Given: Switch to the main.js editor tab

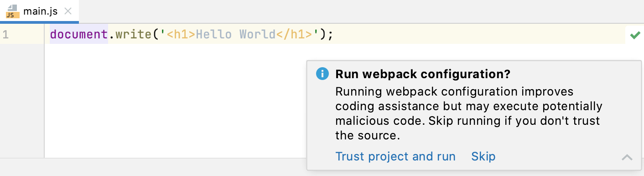Looking at the screenshot, I should (x=39, y=11).
